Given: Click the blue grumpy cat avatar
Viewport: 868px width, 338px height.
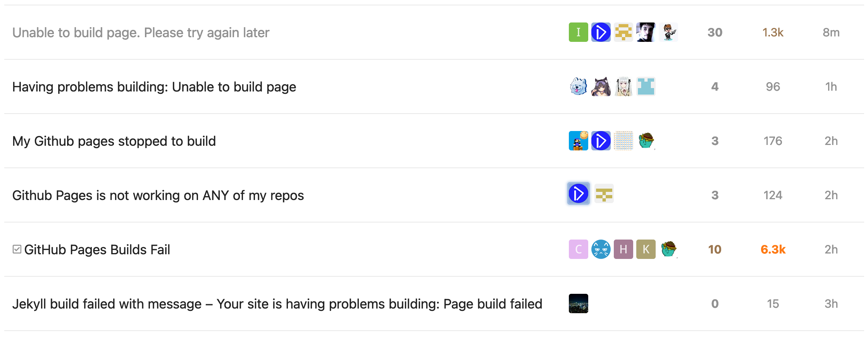Looking at the screenshot, I should [x=601, y=249].
